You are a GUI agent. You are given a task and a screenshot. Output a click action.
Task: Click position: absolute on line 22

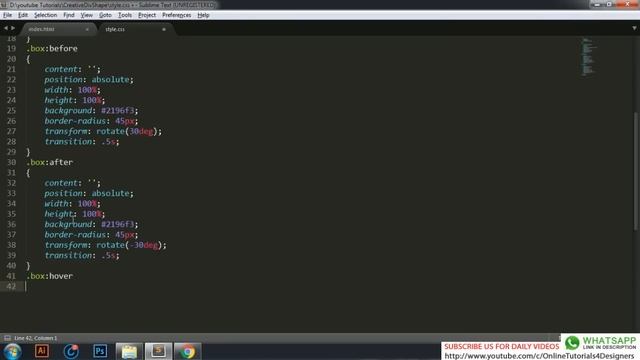tap(89, 80)
